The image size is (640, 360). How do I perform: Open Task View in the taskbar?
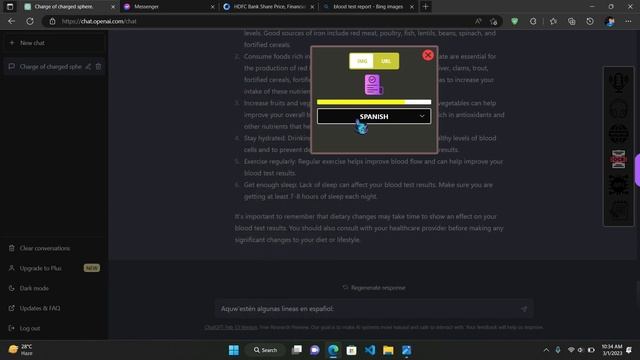[x=297, y=350]
